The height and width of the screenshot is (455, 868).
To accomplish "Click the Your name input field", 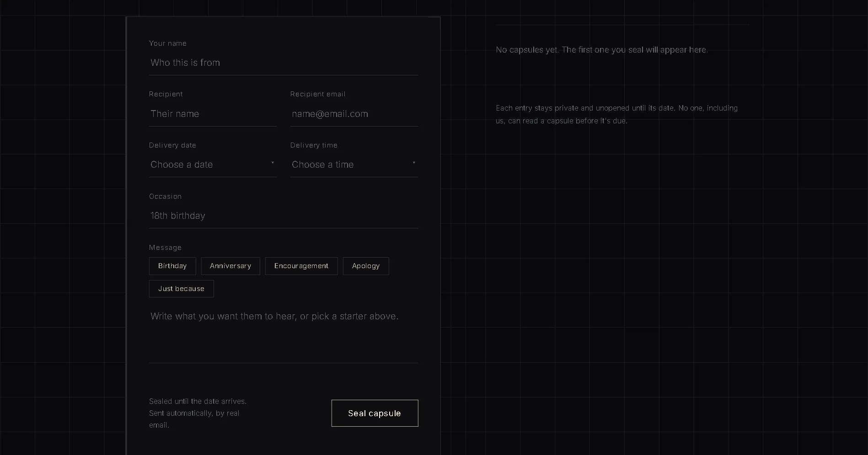I will 284,63.
